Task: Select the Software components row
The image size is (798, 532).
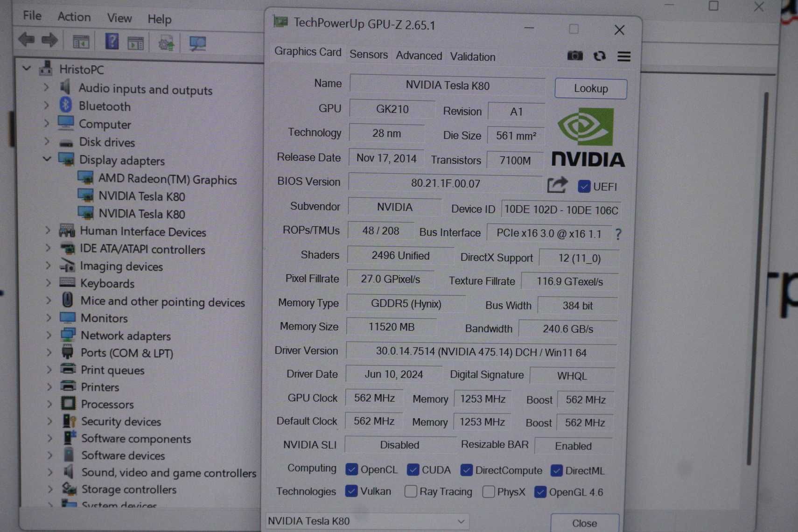Action: coord(136,439)
